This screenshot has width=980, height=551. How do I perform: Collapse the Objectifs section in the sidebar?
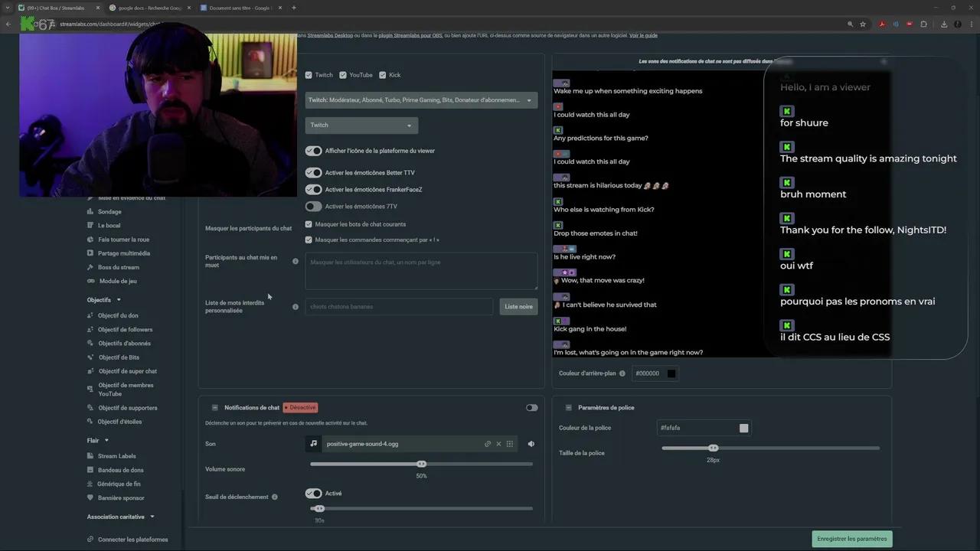coord(118,300)
